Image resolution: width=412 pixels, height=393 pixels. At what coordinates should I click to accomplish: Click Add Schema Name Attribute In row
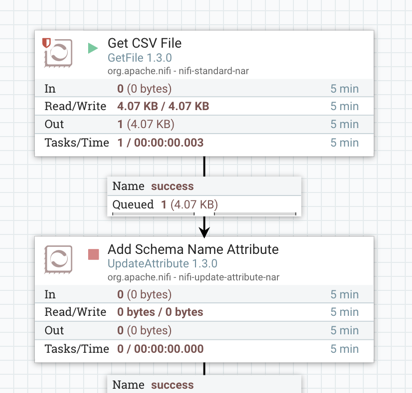point(204,294)
